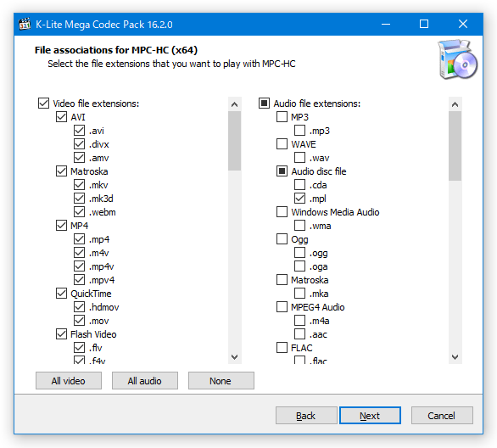
Task: Click the audio list scroll down arrow
Action: (x=455, y=357)
